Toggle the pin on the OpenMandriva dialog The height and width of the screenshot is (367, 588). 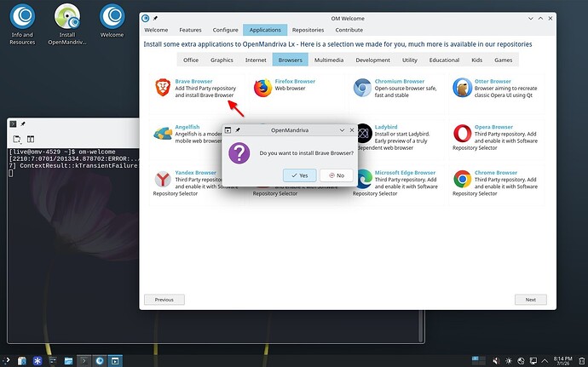[238, 130]
